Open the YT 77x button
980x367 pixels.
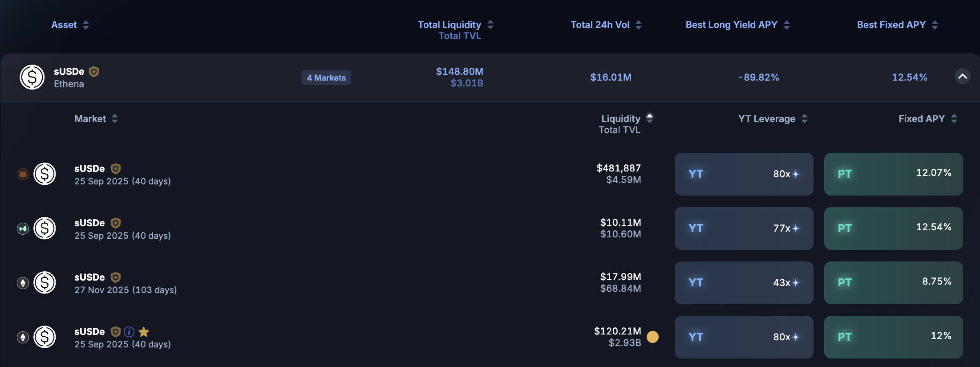tap(744, 228)
